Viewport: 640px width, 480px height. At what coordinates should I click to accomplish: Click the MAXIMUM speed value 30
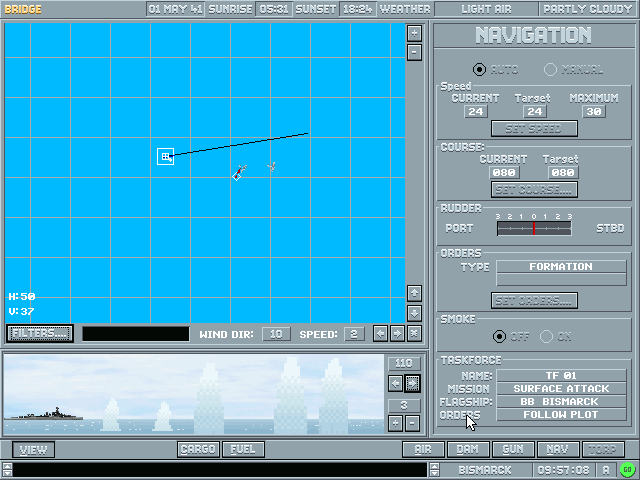pyautogui.click(x=593, y=111)
